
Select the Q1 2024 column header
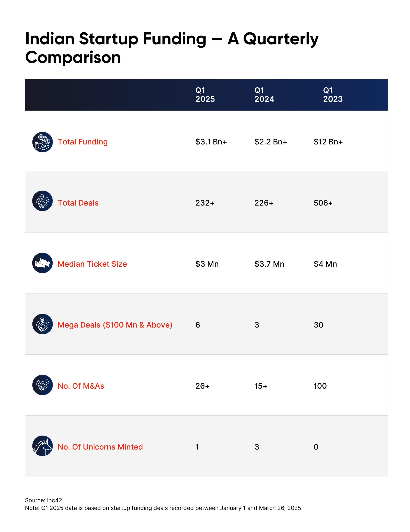point(264,95)
